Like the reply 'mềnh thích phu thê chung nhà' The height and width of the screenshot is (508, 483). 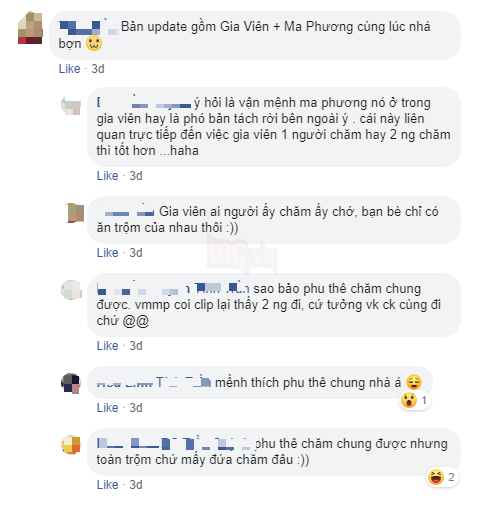click(x=107, y=408)
